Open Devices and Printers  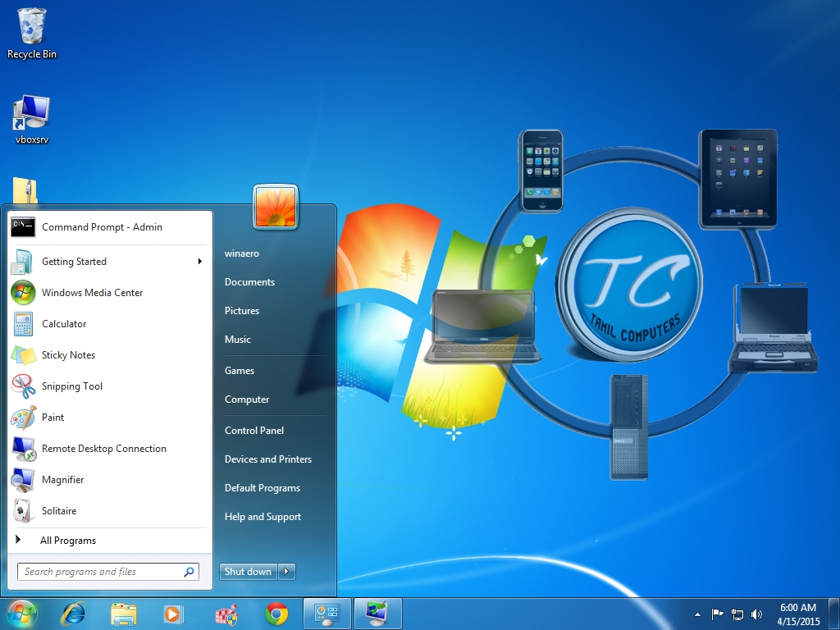(268, 459)
